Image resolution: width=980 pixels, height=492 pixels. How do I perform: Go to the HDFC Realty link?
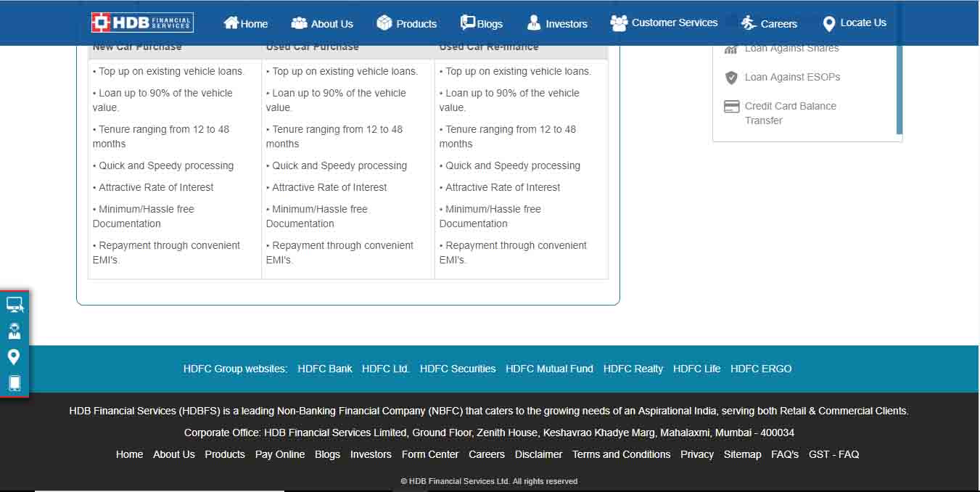tap(633, 369)
